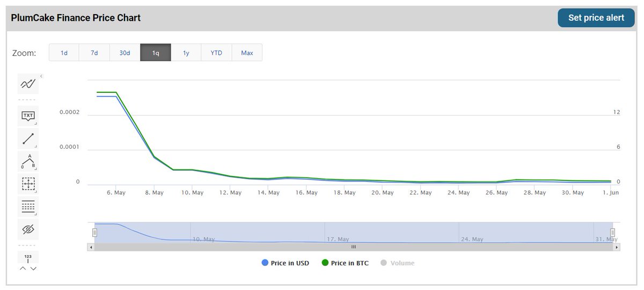Click the left navigator range handle

click(x=94, y=233)
